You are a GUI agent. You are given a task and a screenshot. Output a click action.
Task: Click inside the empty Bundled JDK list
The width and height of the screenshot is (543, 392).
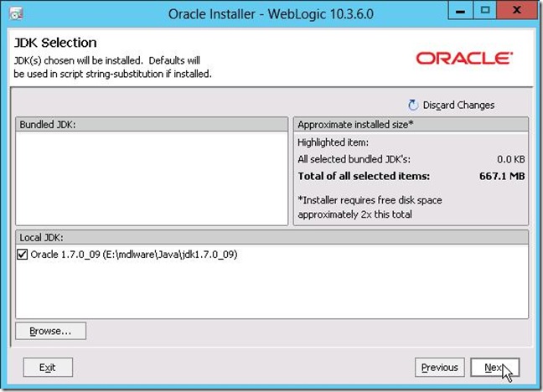click(x=152, y=178)
